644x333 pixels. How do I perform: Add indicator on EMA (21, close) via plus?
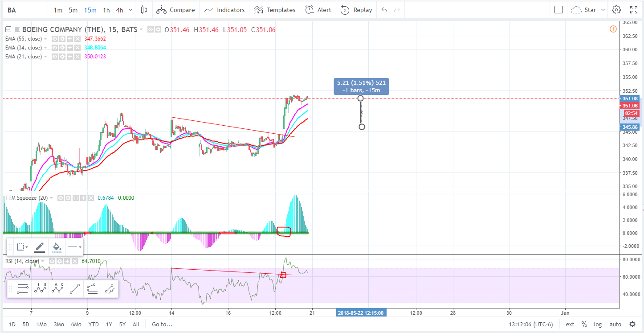[69, 57]
